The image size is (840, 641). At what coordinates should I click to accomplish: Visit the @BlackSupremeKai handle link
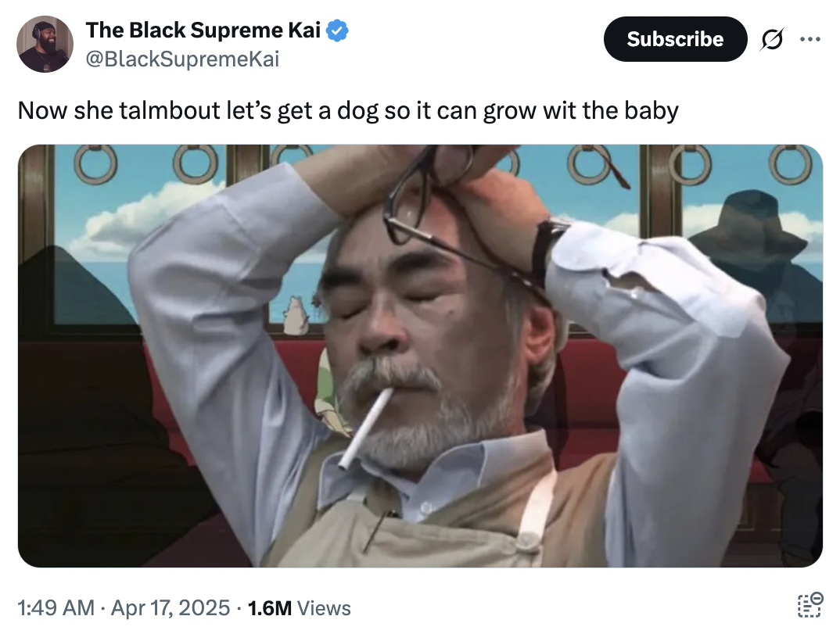183,59
